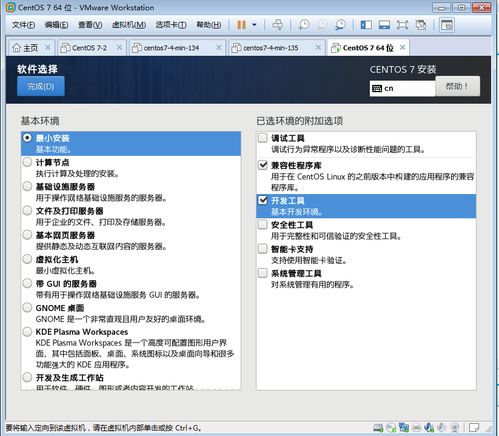This screenshot has width=499, height=436.
Task: Open the snapshot manager wrench-clock icon
Action: 340,25
